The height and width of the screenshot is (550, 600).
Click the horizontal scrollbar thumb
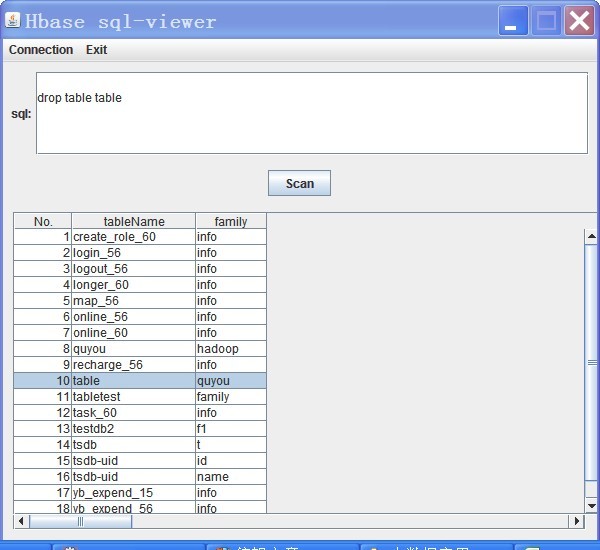click(80, 521)
